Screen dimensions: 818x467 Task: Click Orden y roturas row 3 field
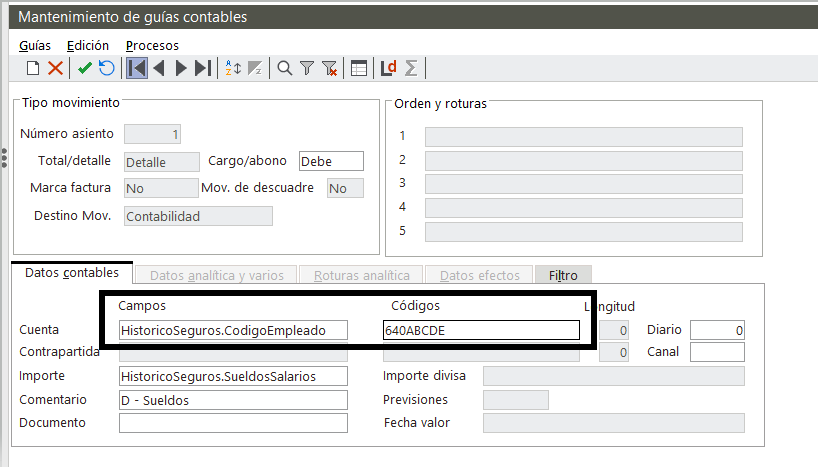coord(584,184)
